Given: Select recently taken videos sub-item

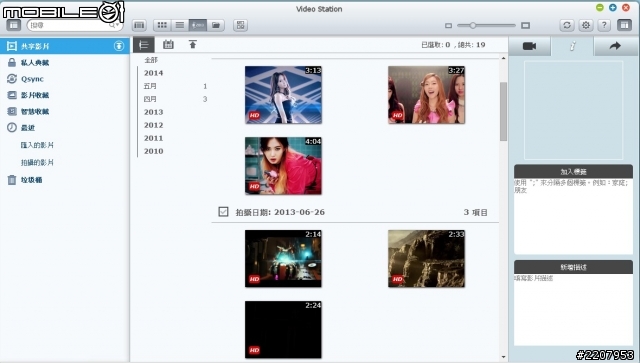Looking at the screenshot, I should 37,163.
